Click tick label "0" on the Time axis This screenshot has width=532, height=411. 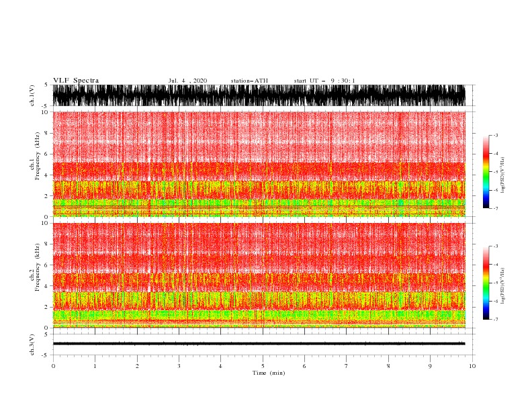coord(53,366)
